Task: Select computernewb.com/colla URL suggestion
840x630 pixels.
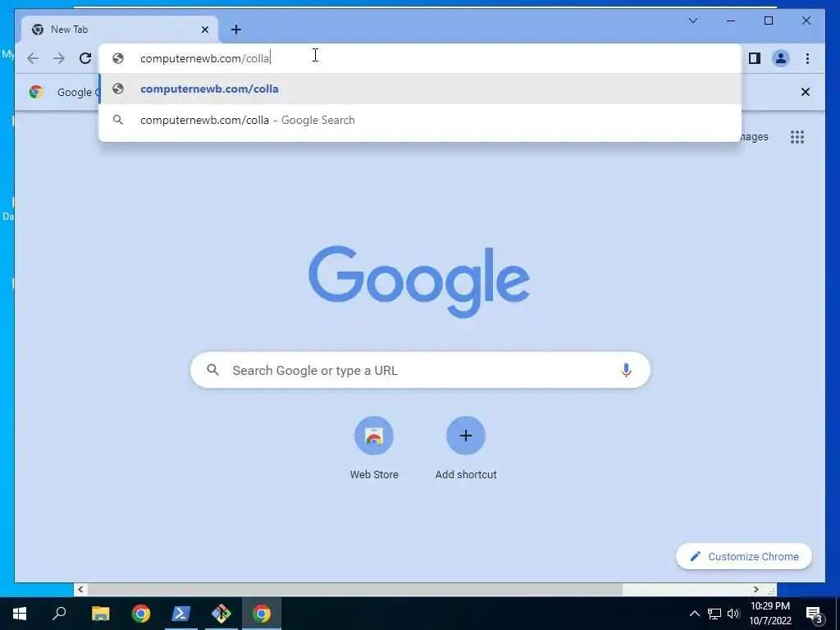Action: pyautogui.click(x=420, y=89)
